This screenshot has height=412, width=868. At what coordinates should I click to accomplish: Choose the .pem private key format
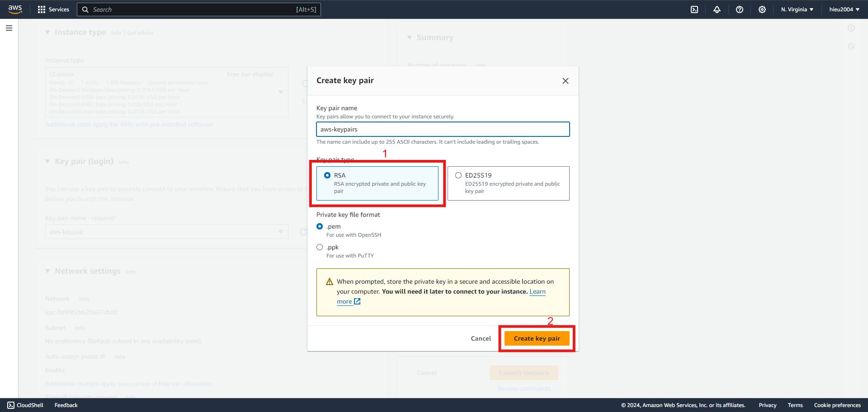(320, 226)
